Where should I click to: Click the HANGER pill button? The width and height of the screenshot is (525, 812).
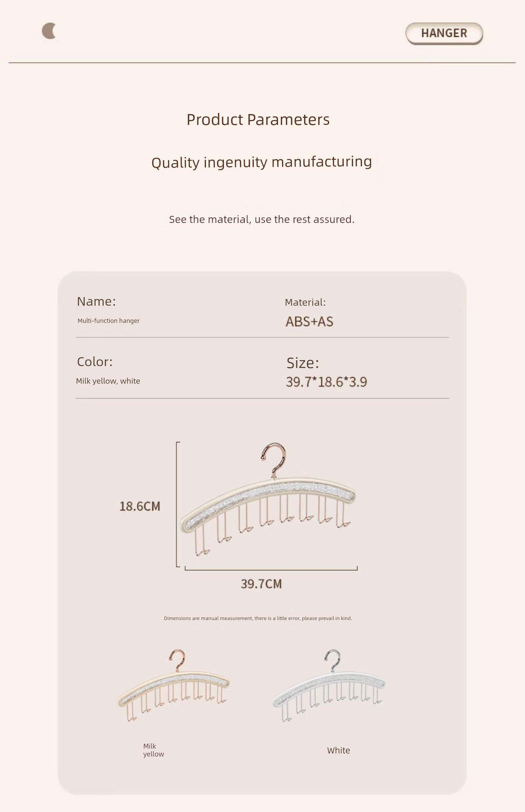tap(444, 34)
